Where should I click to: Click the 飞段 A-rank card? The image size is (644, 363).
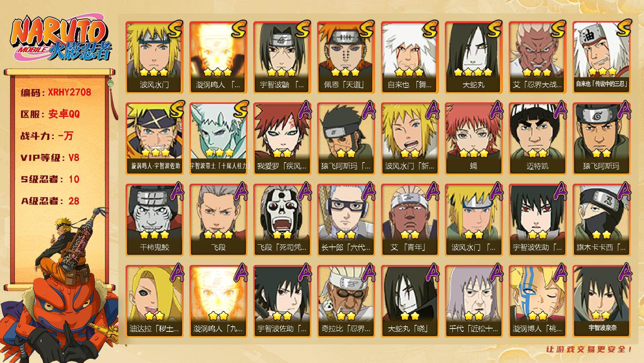coord(218,220)
